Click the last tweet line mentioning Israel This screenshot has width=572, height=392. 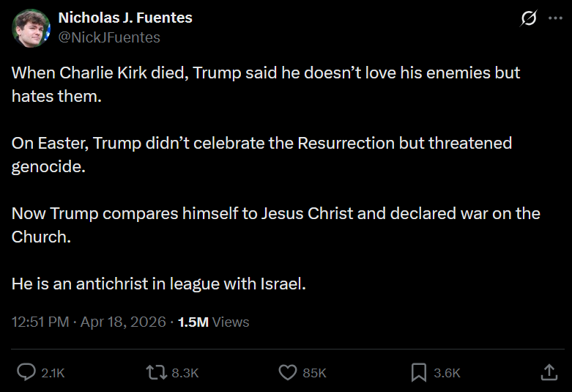pos(158,284)
